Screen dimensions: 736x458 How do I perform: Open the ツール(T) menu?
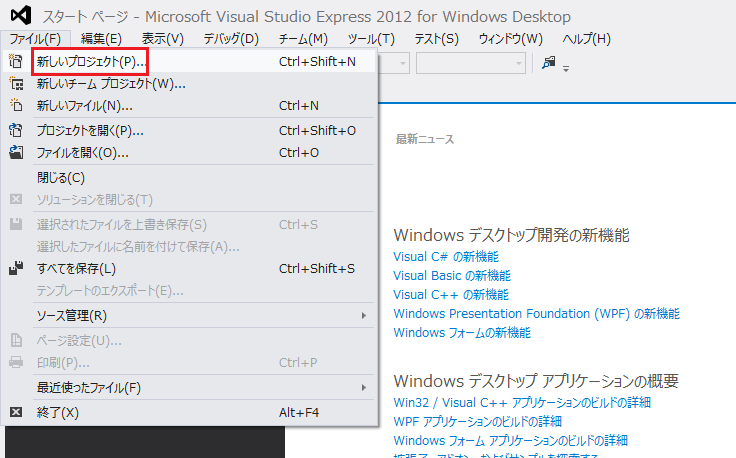[371, 38]
